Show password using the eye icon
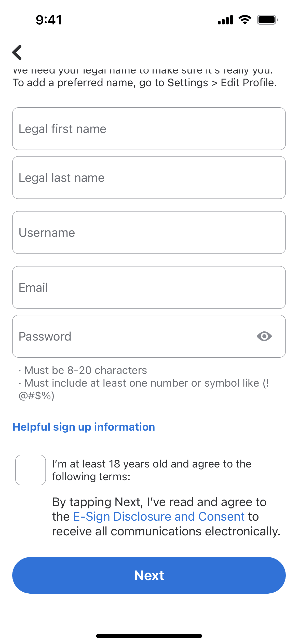This screenshot has height=644, width=298. coord(264,336)
